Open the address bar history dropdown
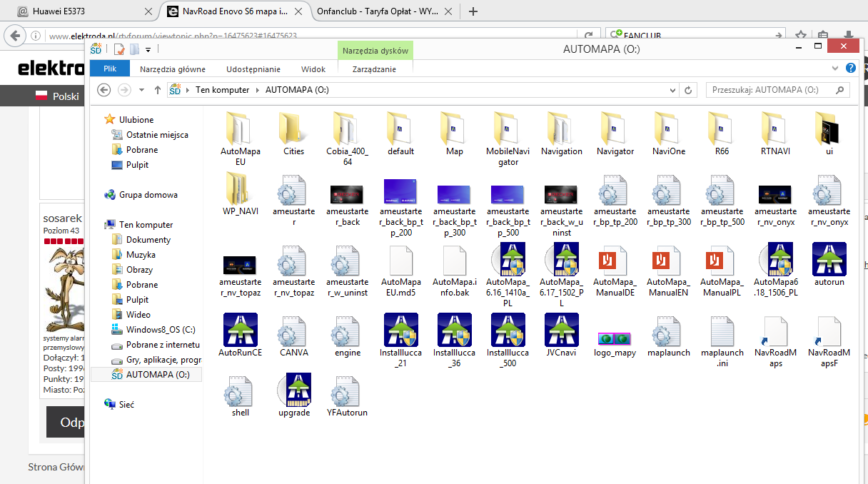Image resolution: width=868 pixels, height=484 pixels. [672, 90]
